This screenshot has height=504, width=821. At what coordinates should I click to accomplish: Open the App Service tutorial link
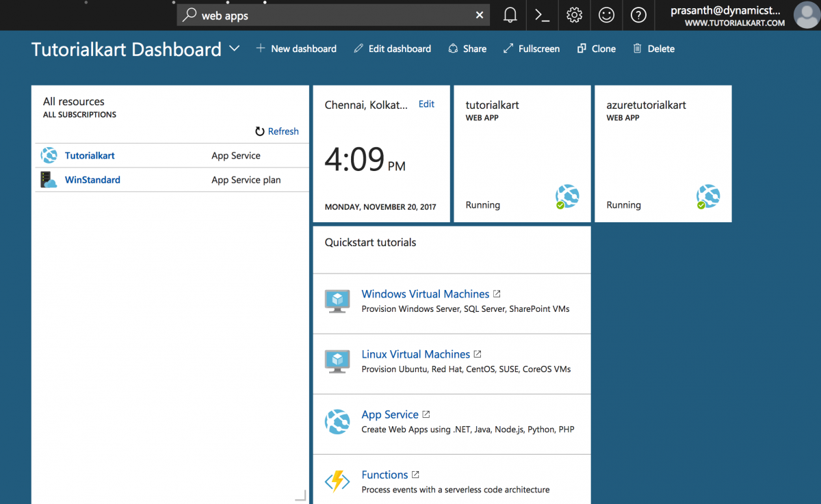[x=390, y=414]
